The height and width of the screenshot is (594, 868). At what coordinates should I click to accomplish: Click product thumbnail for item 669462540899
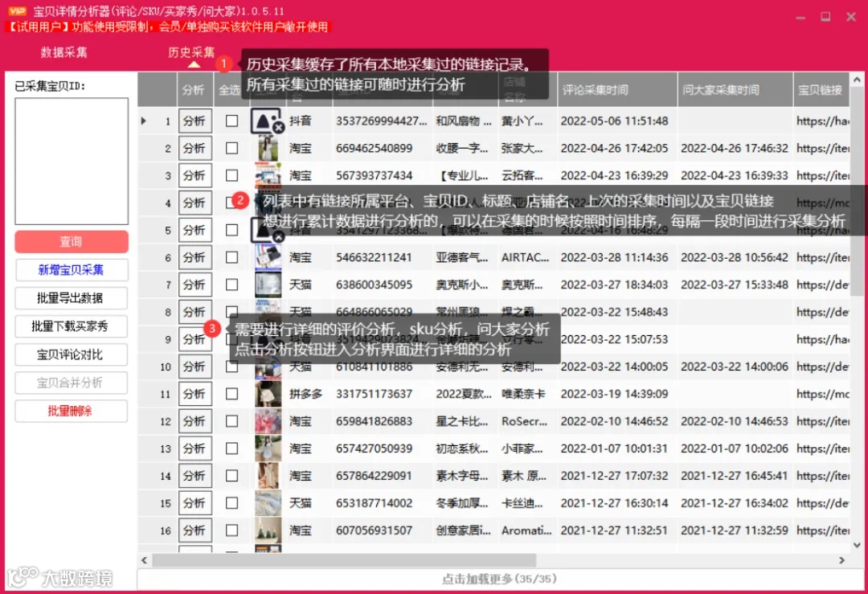click(268, 149)
